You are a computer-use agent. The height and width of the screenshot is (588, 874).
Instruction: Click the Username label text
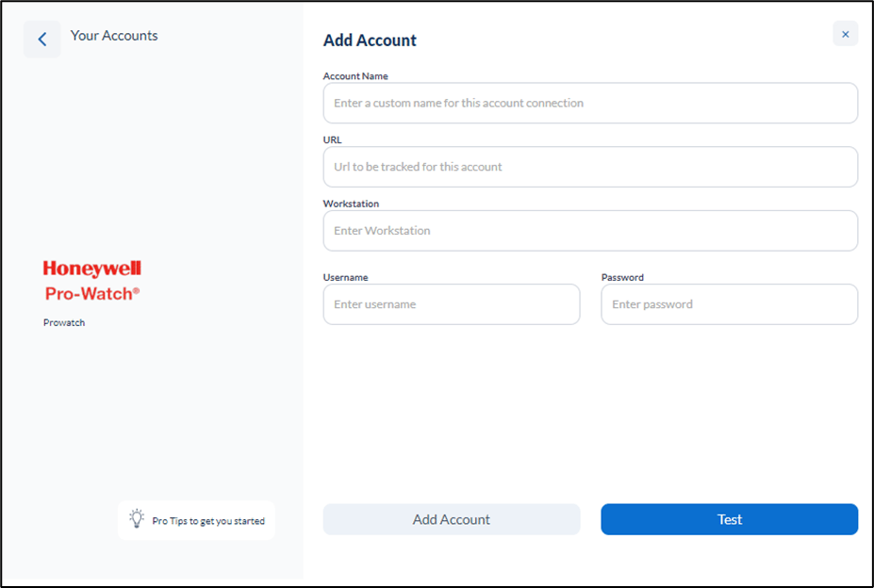coord(346,278)
